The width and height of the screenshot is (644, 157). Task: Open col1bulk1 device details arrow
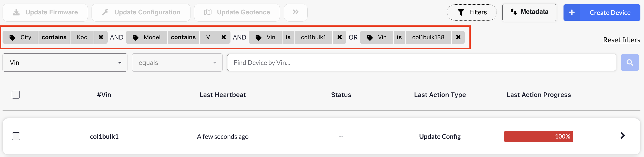[x=622, y=136]
